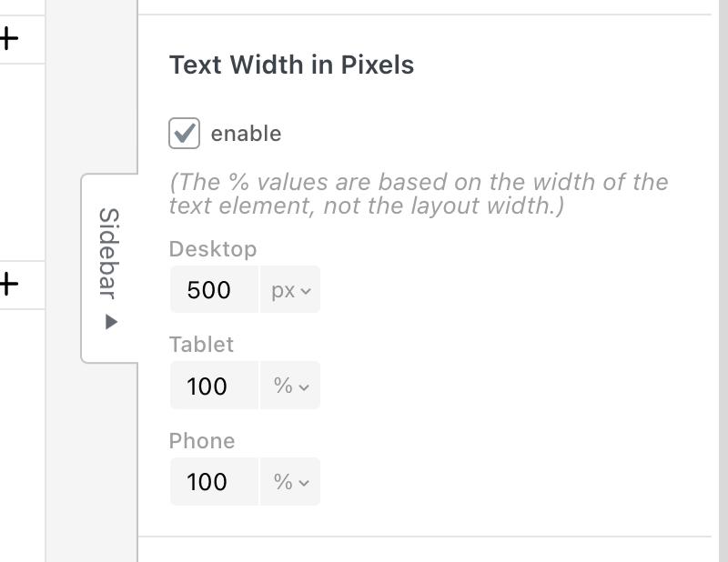Click the dropdown arrow next to px
The width and height of the screenshot is (728, 562).
pyautogui.click(x=306, y=289)
